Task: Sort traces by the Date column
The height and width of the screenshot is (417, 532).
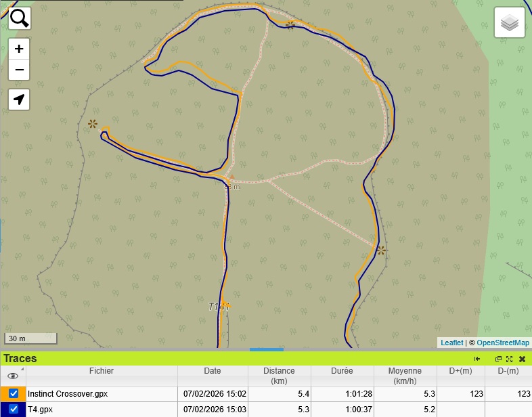Action: point(213,371)
